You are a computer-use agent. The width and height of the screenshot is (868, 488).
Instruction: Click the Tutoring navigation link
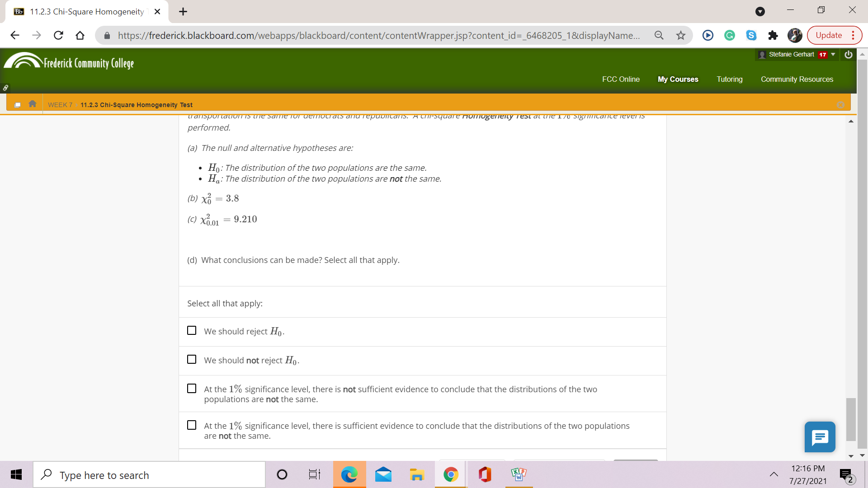730,79
